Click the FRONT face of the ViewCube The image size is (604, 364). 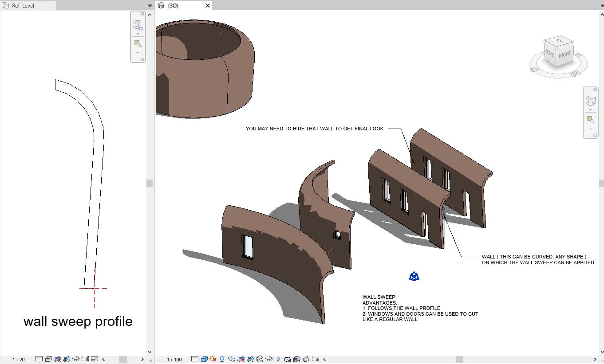[550, 54]
